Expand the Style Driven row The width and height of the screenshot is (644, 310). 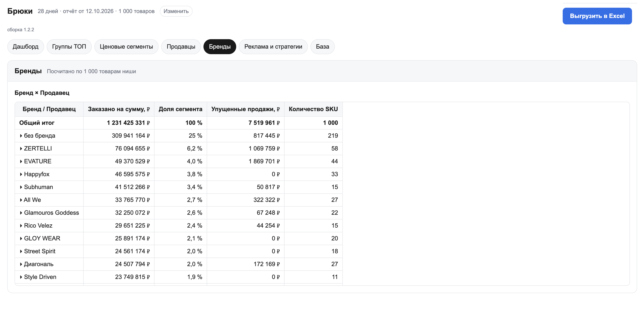(21, 277)
